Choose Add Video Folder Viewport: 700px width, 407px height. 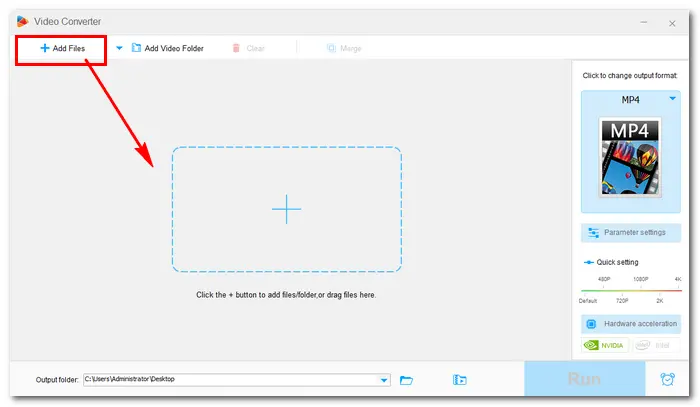point(167,48)
